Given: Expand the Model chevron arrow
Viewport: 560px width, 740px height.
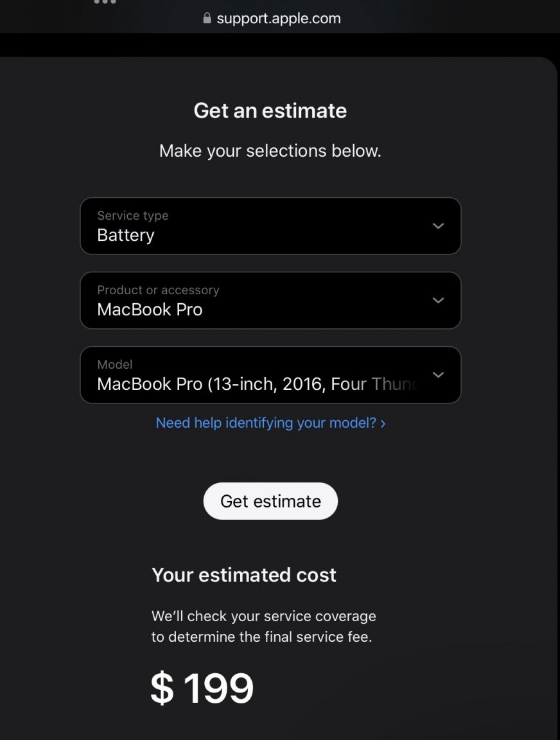Looking at the screenshot, I should (438, 375).
